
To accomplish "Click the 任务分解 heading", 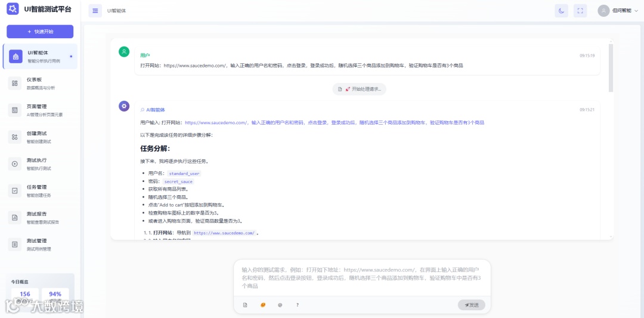I will 155,149.
